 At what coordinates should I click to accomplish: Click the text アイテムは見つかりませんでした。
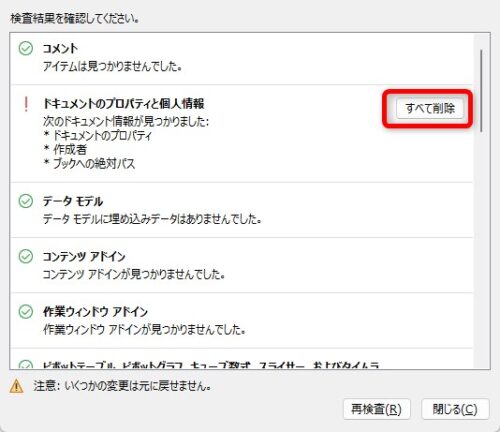(112, 66)
